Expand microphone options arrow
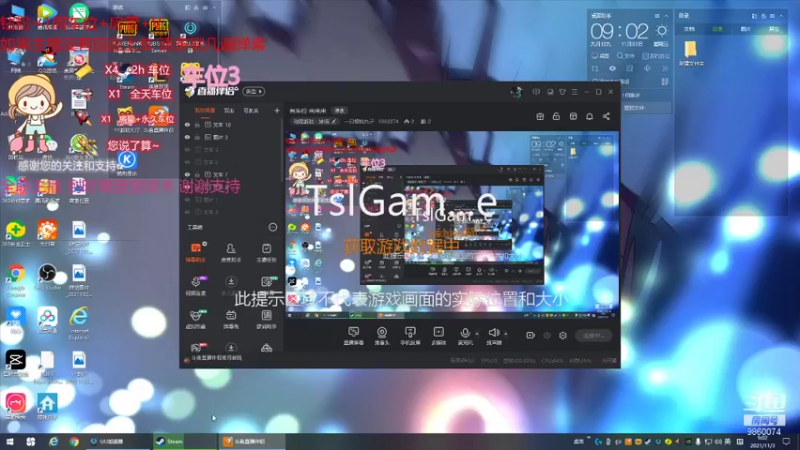This screenshot has height=450, width=800. click(x=477, y=334)
